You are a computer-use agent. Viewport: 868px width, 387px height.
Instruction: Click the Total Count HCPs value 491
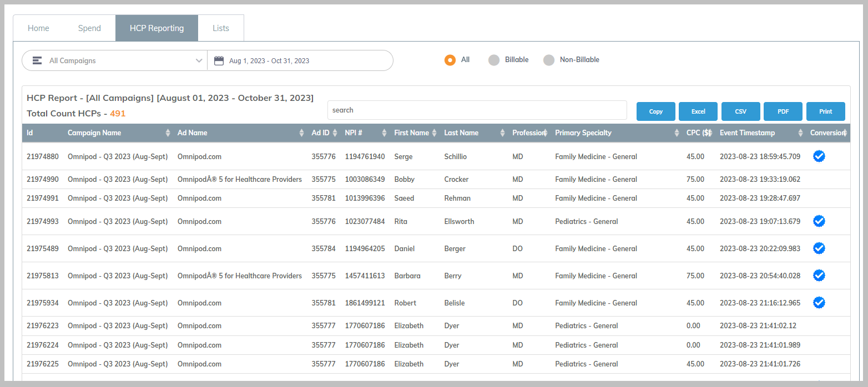point(118,113)
